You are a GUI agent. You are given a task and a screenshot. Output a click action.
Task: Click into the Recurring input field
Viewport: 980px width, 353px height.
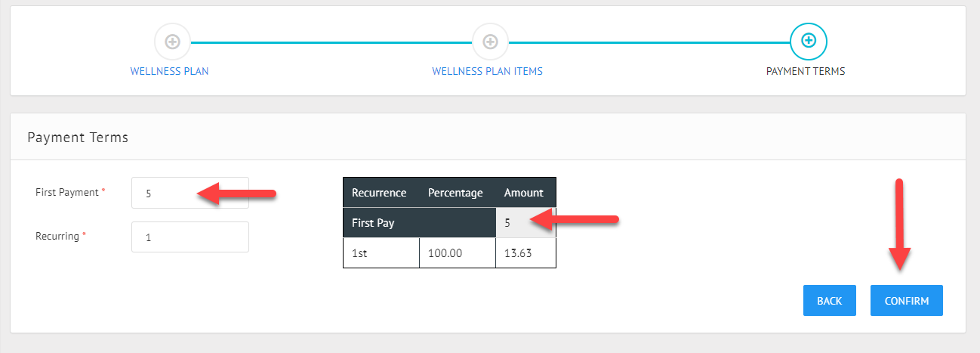click(x=190, y=237)
